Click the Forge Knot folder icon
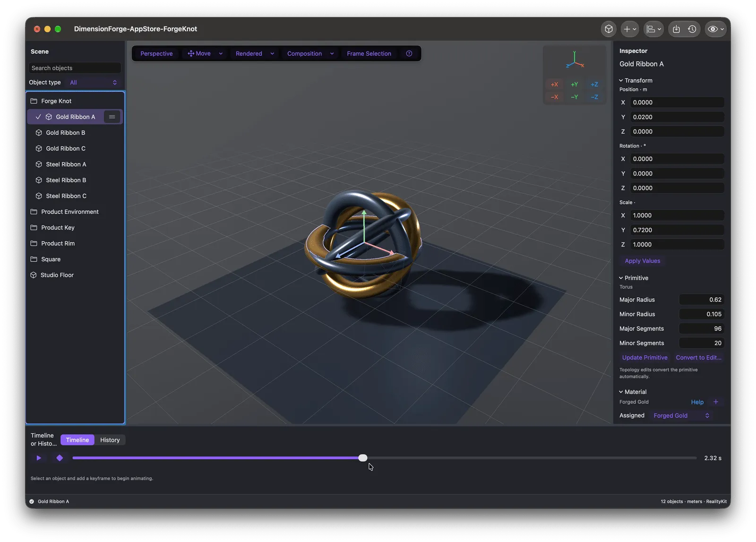Viewport: 756px width, 542px height. click(34, 101)
